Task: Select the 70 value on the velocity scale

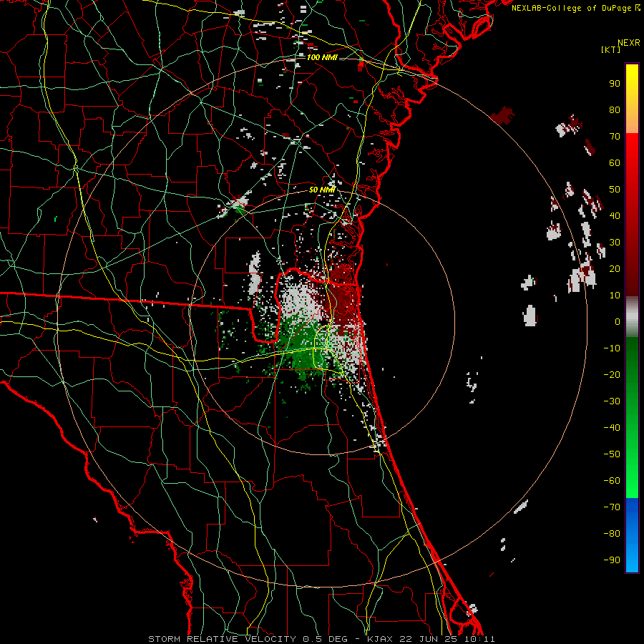Action: pyautogui.click(x=615, y=137)
